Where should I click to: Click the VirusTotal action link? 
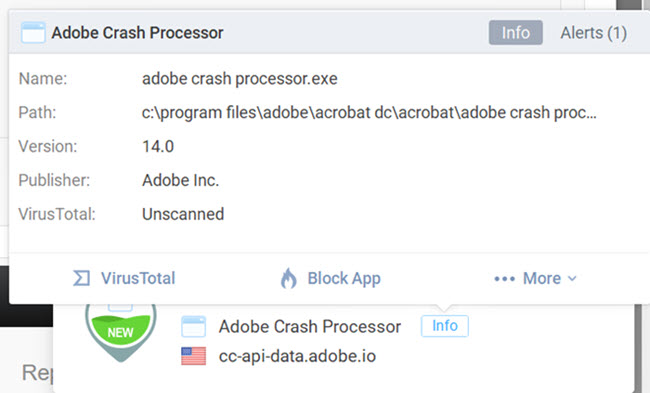124,278
